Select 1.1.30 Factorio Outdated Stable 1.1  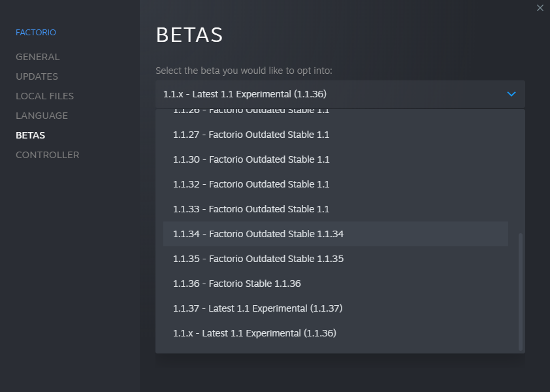pyautogui.click(x=251, y=159)
